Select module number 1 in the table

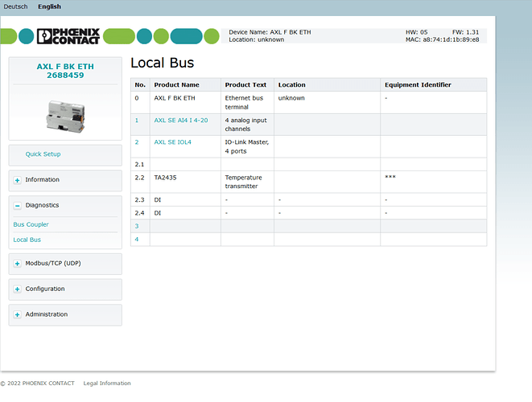tap(137, 120)
